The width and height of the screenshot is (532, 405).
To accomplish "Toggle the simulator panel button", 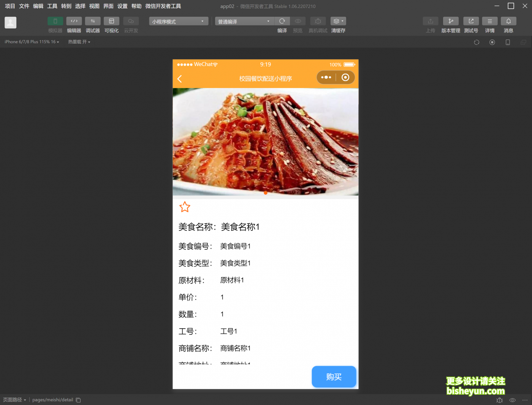I will [55, 21].
